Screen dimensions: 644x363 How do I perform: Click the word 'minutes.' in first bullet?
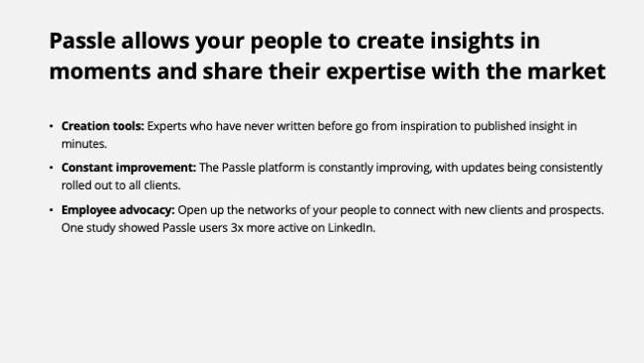coord(84,144)
